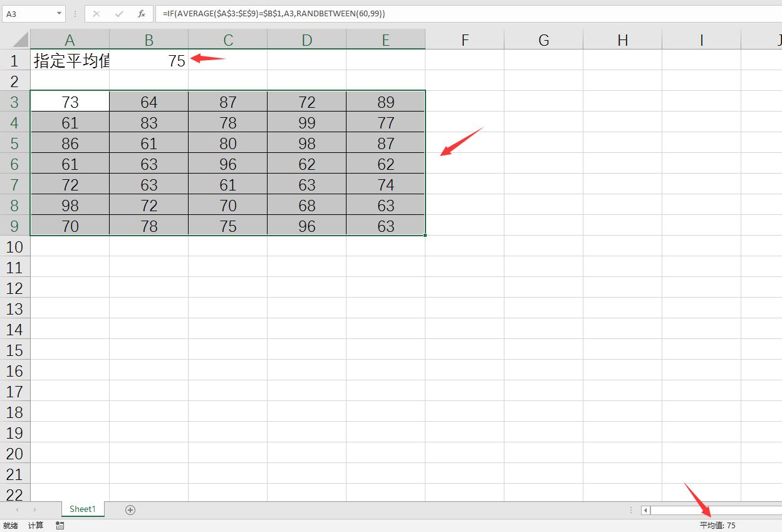Click cell A3 with value 73
This screenshot has height=532, width=782.
[70, 102]
